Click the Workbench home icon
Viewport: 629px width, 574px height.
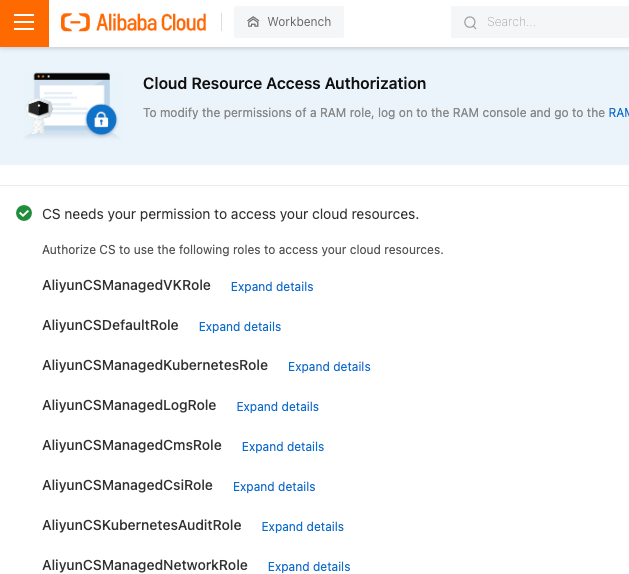pyautogui.click(x=253, y=22)
